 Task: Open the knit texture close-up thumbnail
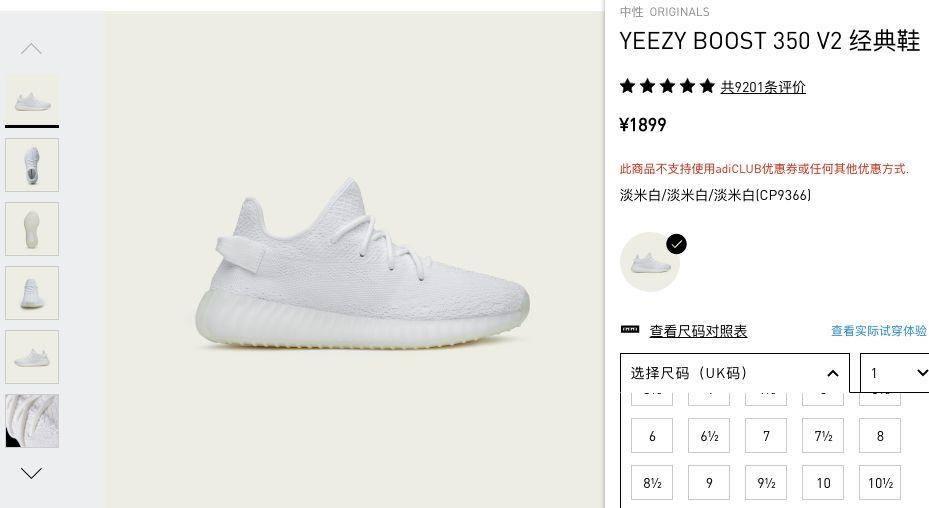32,421
